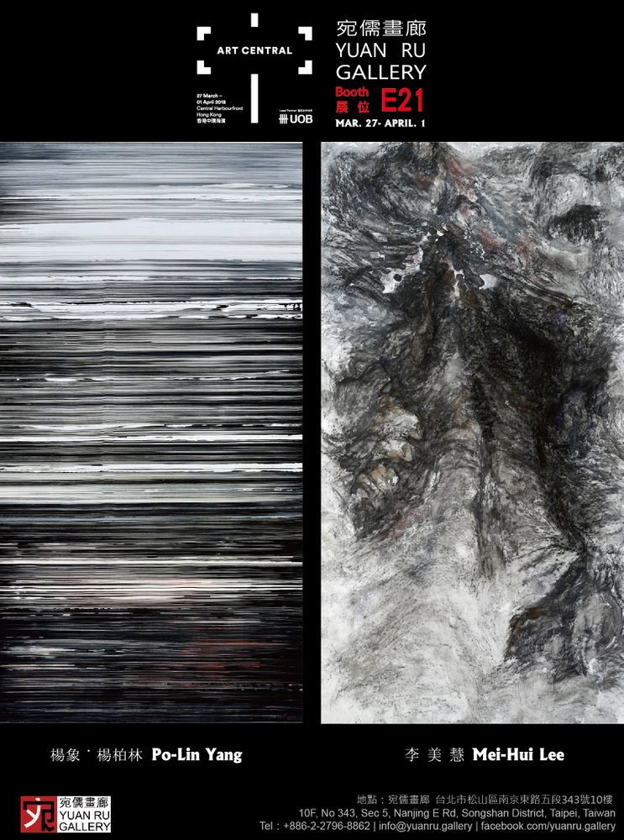Click the red Yuan Ru Gallery logo at bottom
This screenshot has width=624, height=840.
66,814
